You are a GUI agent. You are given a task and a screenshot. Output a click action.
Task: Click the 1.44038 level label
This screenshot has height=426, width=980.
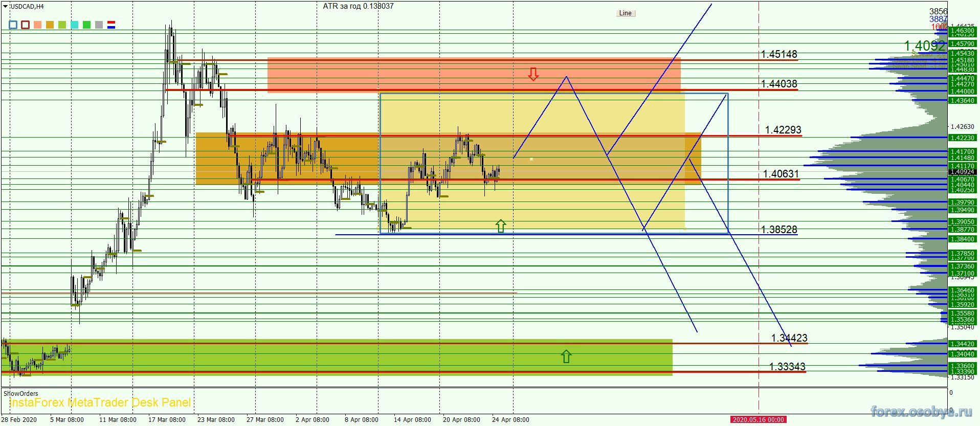(x=779, y=84)
